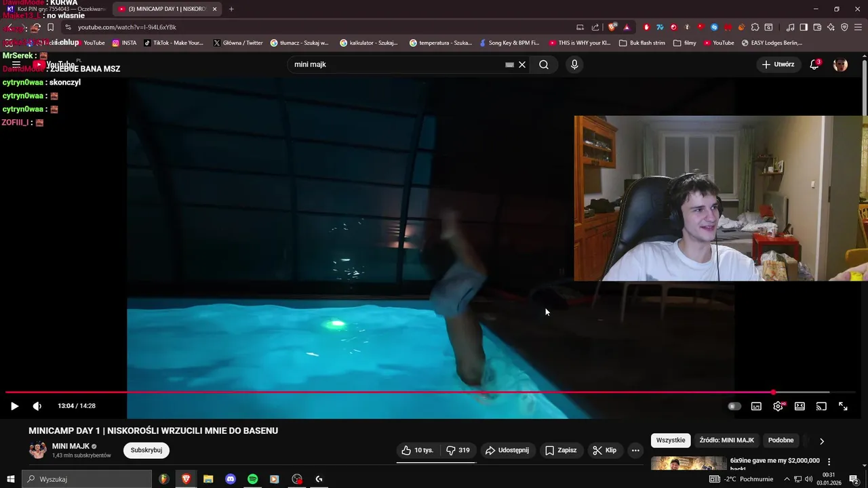Mute the video with the speaker icon
This screenshot has height=488, width=868.
[x=37, y=406]
